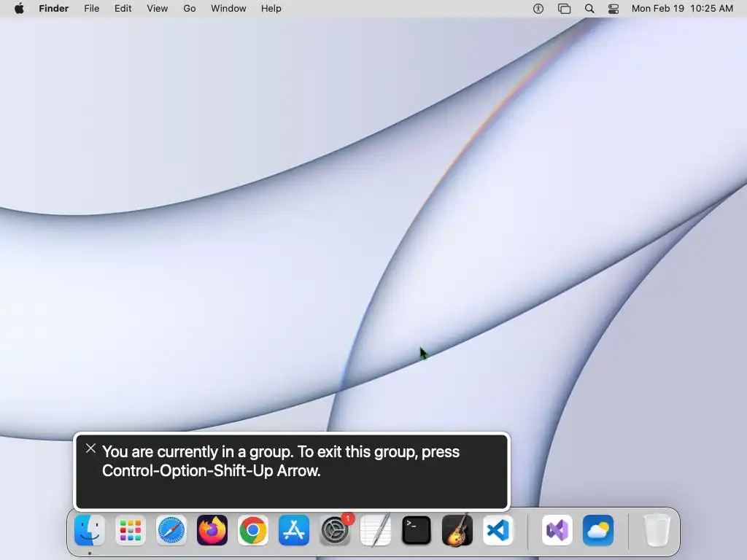Screen dimensions: 747x560
Task: Open the Edit menu
Action: tap(123, 9)
